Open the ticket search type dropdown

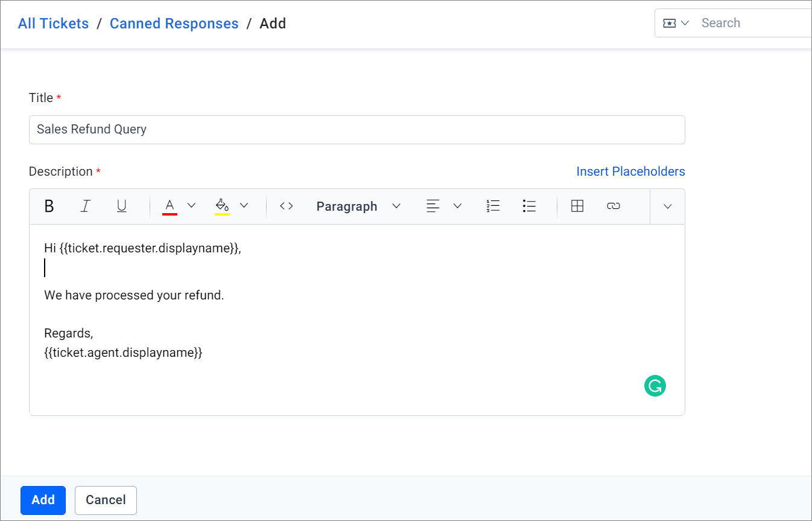click(x=676, y=23)
